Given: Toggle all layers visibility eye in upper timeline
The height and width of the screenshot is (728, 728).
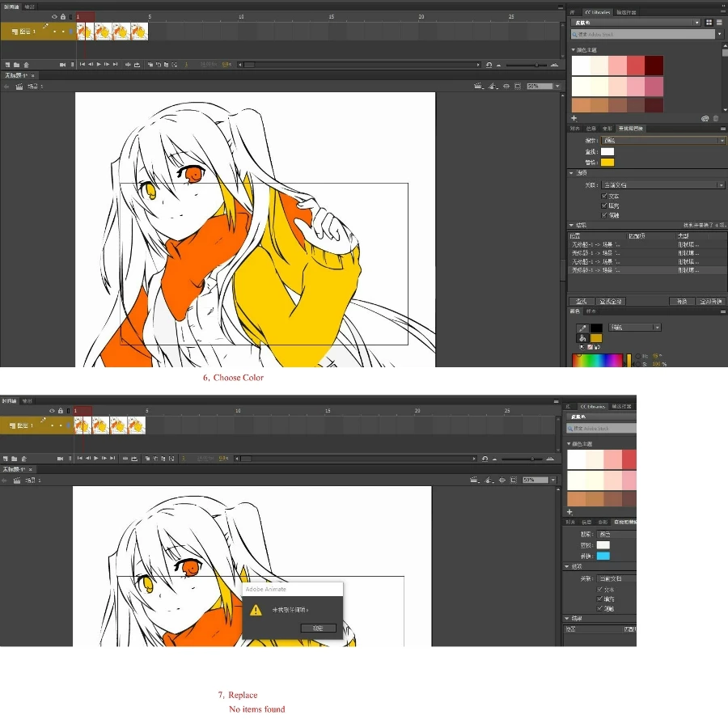Looking at the screenshot, I should point(54,17).
